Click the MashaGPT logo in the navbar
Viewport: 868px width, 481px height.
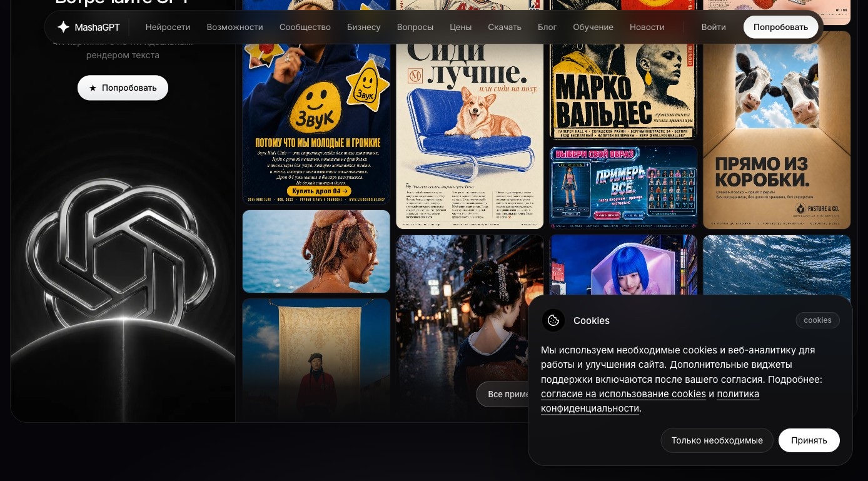point(88,27)
